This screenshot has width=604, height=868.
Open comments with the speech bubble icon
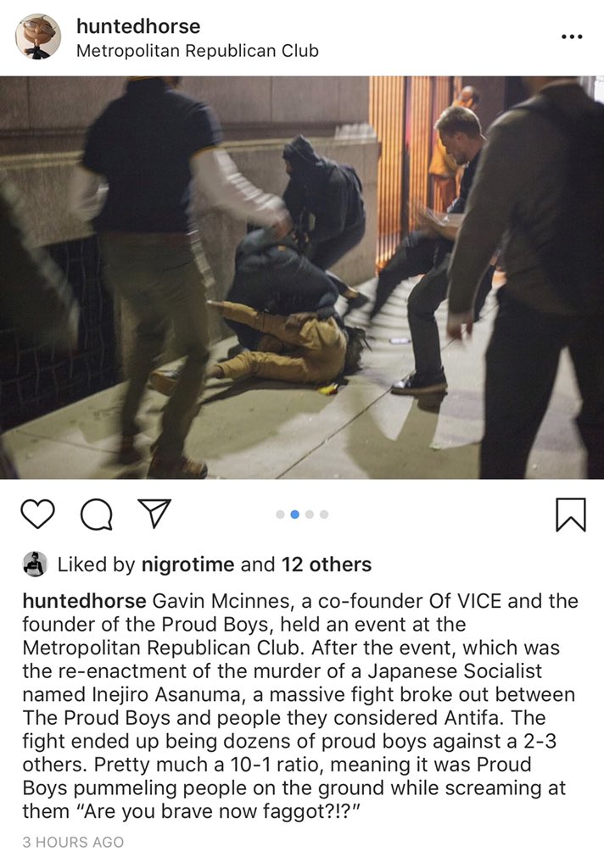coord(97,515)
